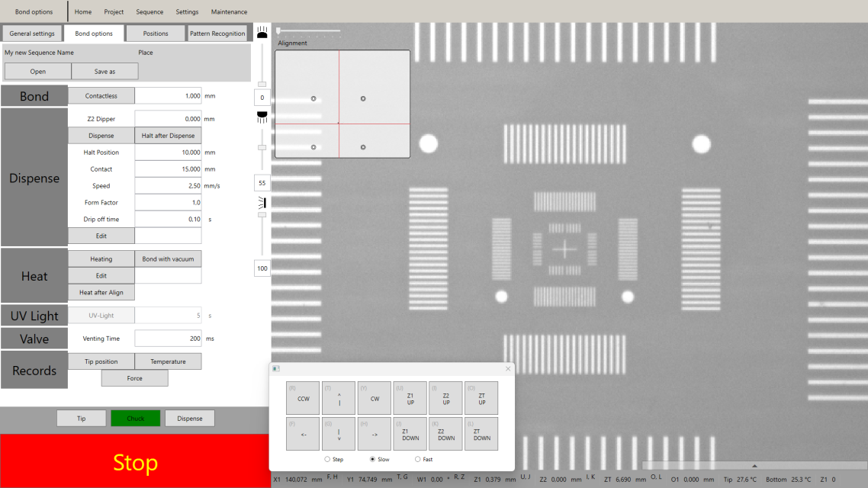This screenshot has width=868, height=488.
Task: Switch to the Pattern Recognition tab
Action: [217, 34]
